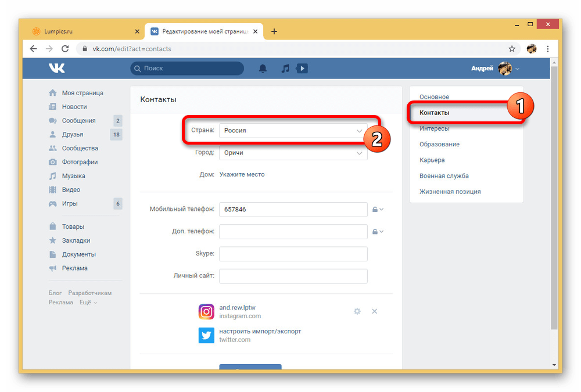The height and width of the screenshot is (392, 581).
Task: Bookmark this page with star icon
Action: [x=512, y=49]
